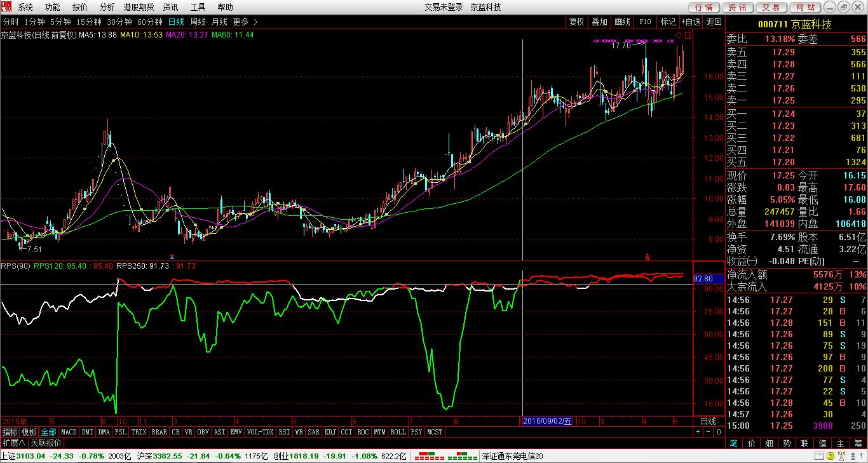Expand the 更多 periods list

pyautogui.click(x=245, y=22)
